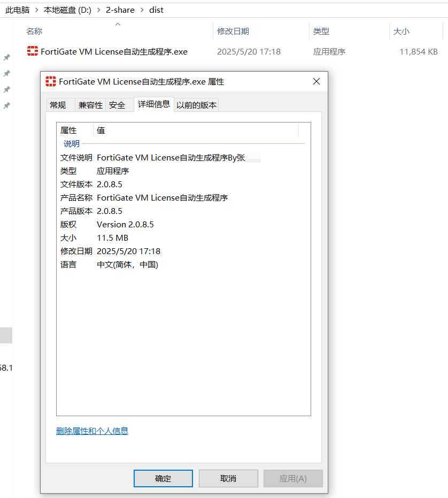Click the 应用(A) button
This screenshot has width=448, height=498.
point(293,478)
